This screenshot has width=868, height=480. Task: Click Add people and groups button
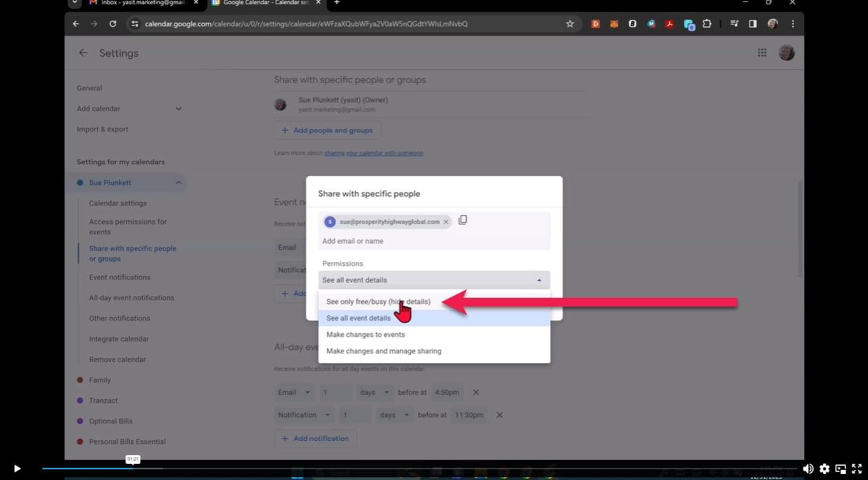tap(327, 130)
